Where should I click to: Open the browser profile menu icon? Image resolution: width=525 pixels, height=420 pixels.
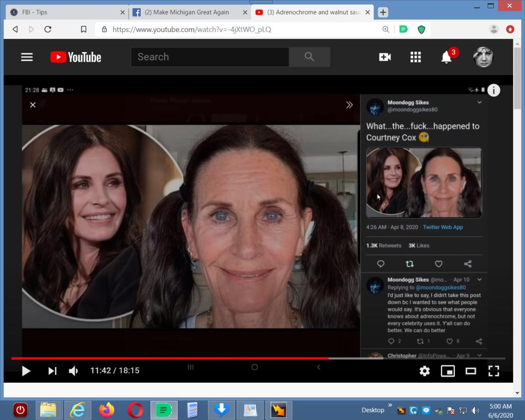pos(494,29)
